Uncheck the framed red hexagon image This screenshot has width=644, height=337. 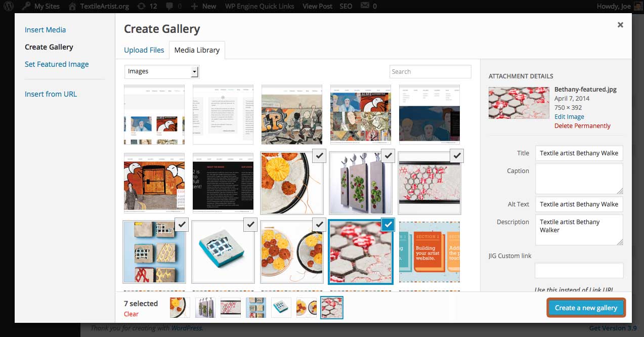tap(457, 156)
